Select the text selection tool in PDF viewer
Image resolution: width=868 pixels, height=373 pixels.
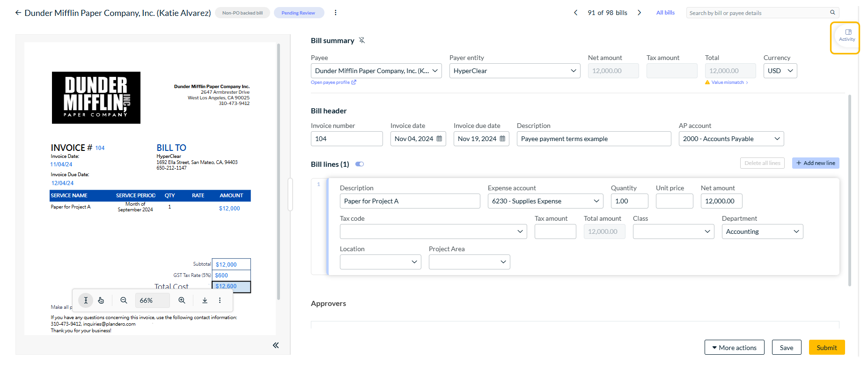coord(86,300)
